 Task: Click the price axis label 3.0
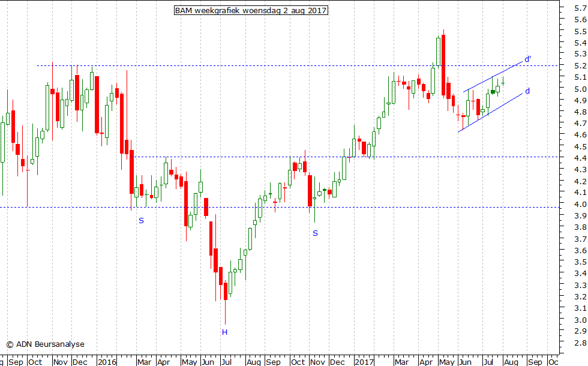[581, 319]
